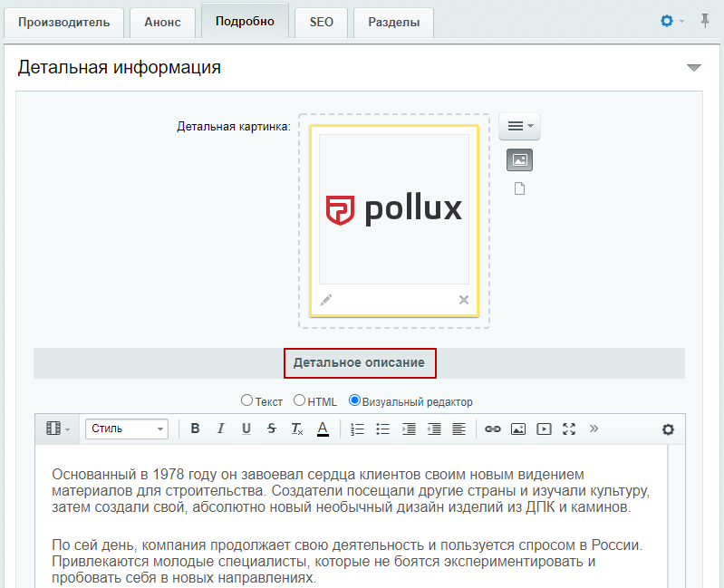
Task: Click into the paragraph starting Основанный в 1978
Action: (351, 491)
